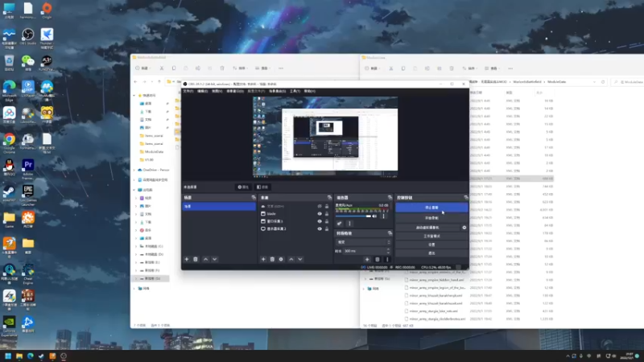Click the highlighted stop streaming button
Screen dimensions: 644x362
coord(431,208)
